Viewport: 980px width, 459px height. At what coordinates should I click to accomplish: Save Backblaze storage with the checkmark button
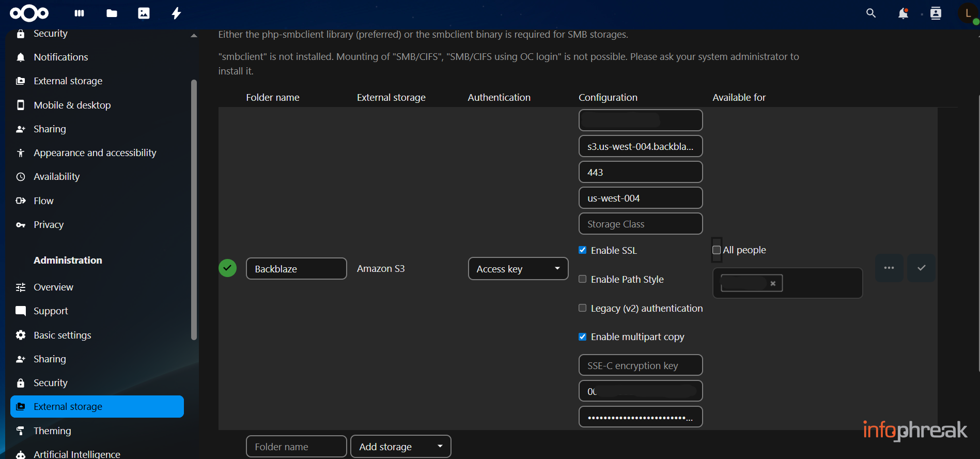tap(921, 268)
